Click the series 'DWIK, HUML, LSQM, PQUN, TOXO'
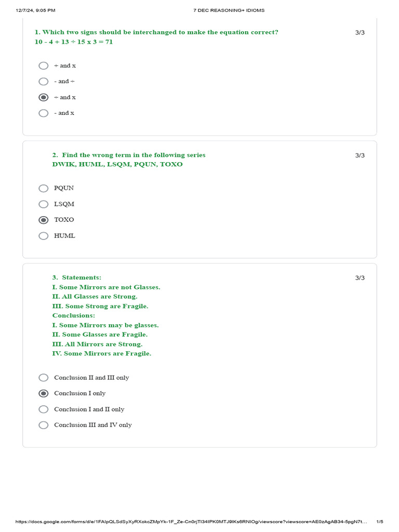The image size is (399, 532). (x=117, y=164)
